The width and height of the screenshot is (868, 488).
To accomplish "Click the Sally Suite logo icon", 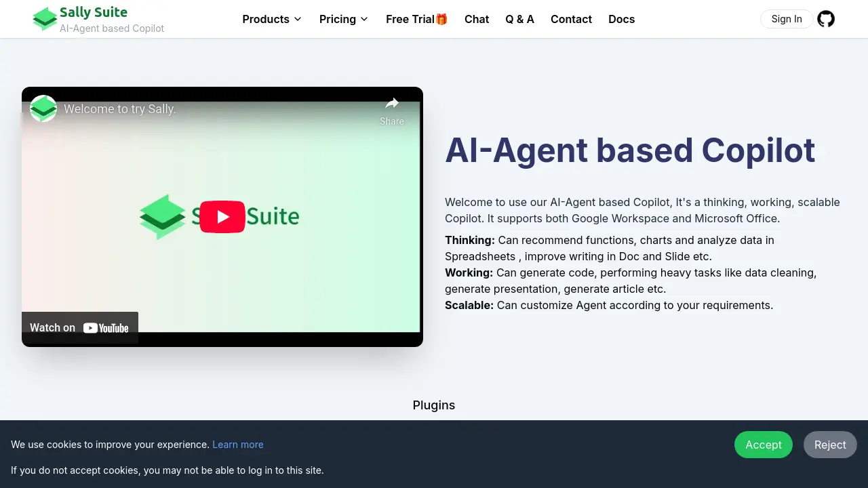I will click(x=45, y=19).
